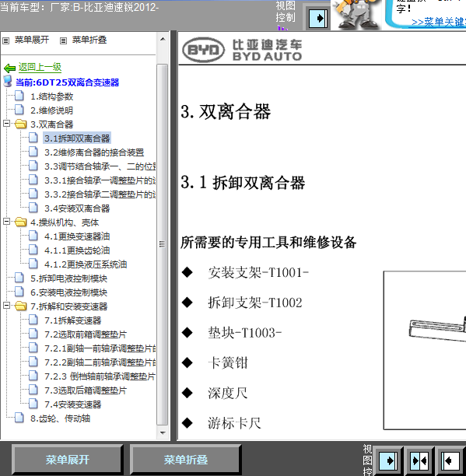Open 7.3选取后箱调整垫片 item
Image resolution: width=466 pixels, height=476 pixels.
point(86,390)
